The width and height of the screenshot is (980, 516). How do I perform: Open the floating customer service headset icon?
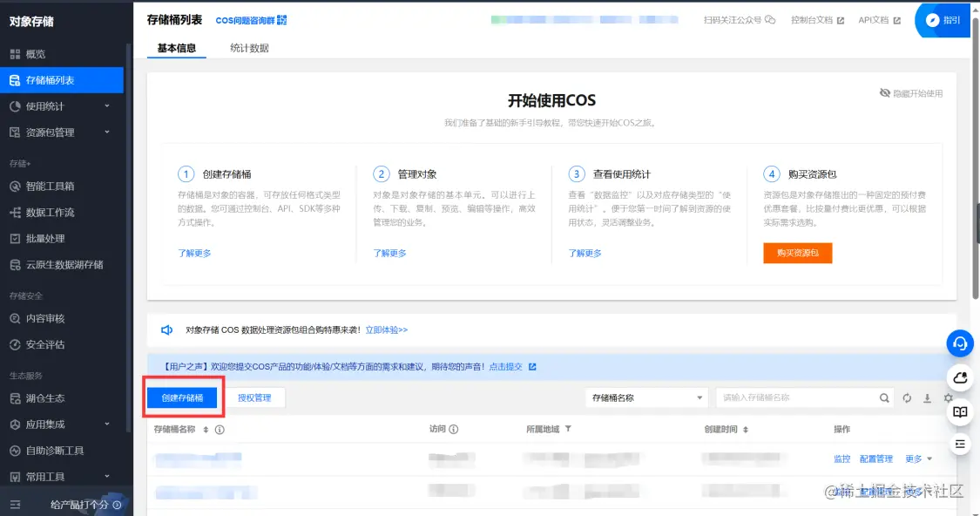(x=960, y=344)
